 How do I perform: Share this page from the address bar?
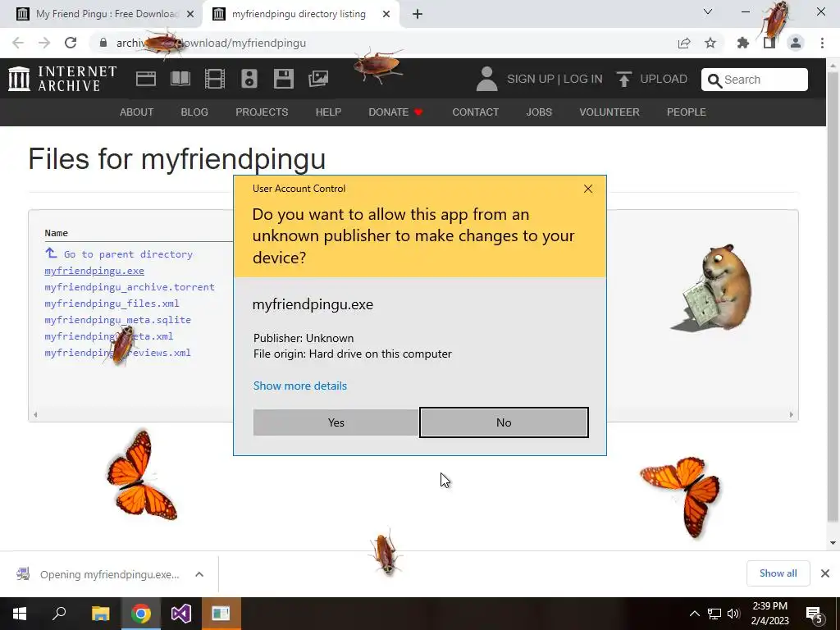[684, 43]
